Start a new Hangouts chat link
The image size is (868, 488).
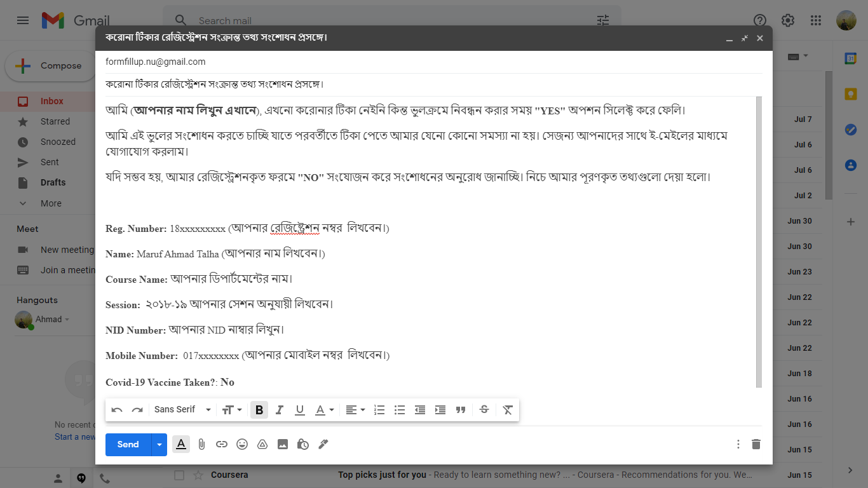coord(75,437)
